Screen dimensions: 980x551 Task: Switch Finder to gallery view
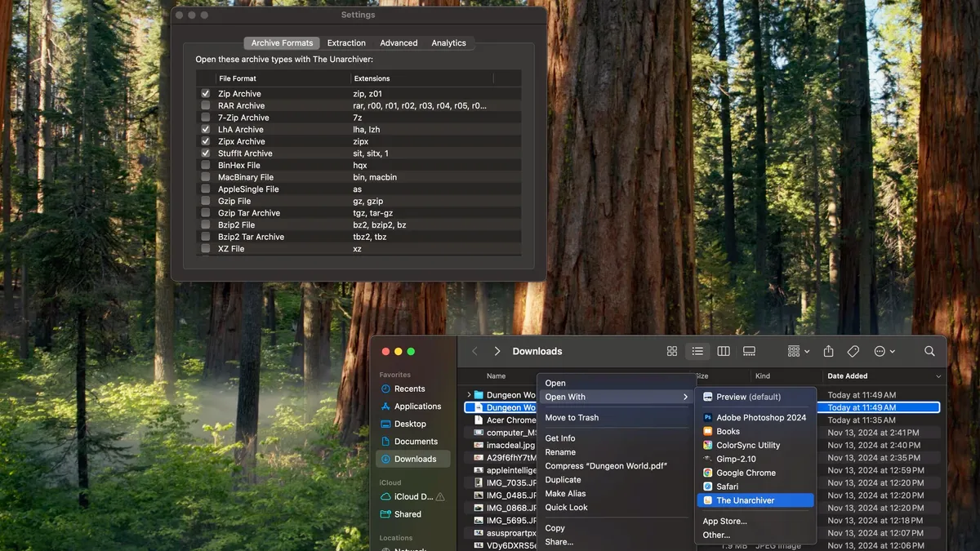coord(749,351)
